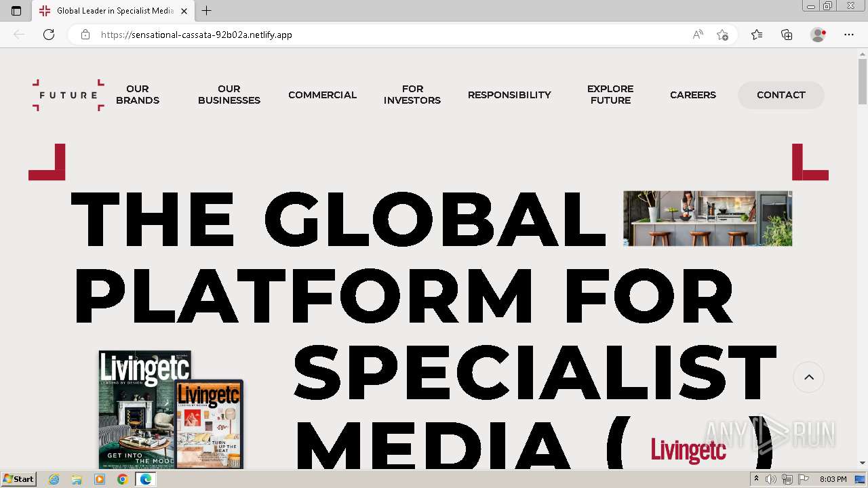Visit the Careers page
The height and width of the screenshot is (488, 868).
coord(693,95)
